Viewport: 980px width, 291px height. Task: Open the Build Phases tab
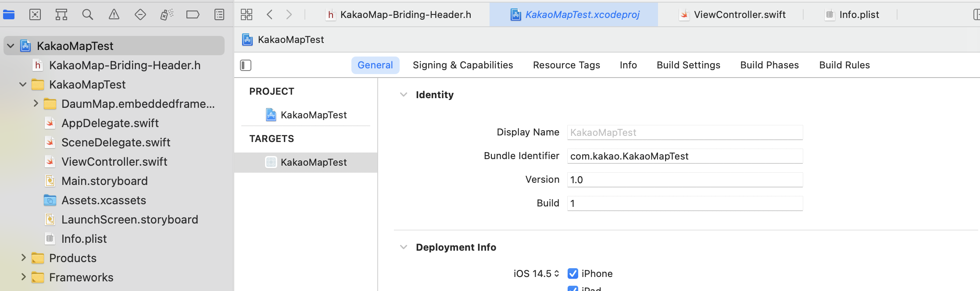pos(769,65)
